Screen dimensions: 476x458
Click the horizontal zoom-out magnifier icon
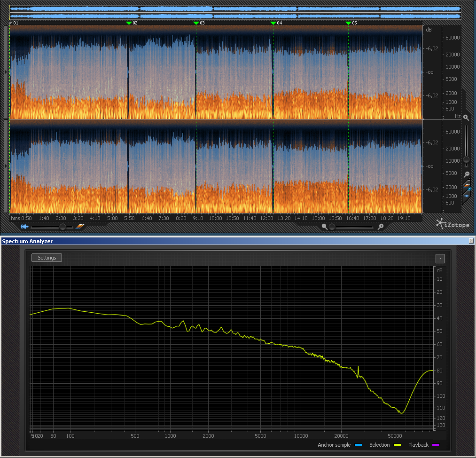324,227
